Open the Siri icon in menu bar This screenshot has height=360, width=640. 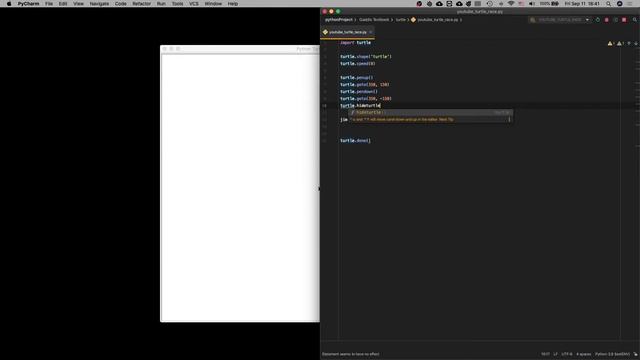(620, 4)
